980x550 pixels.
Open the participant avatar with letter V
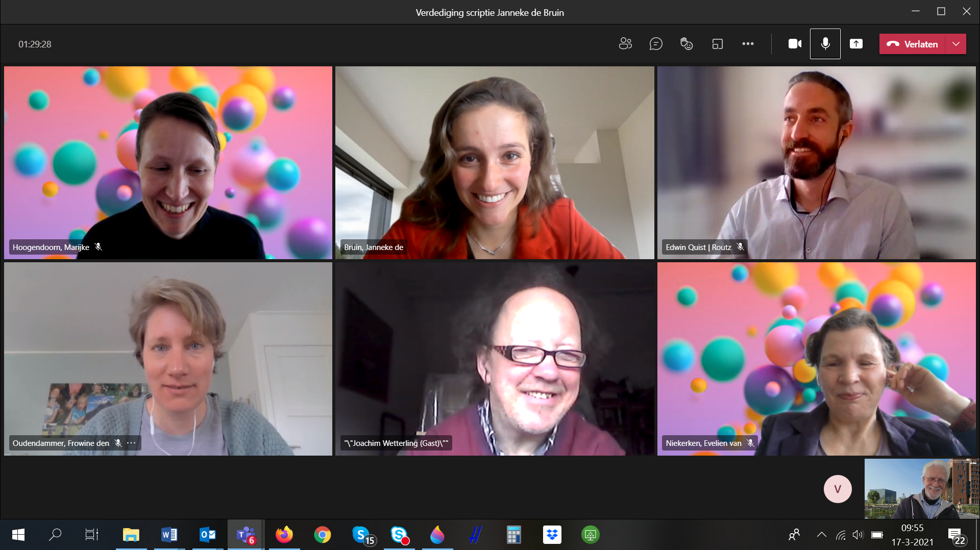(838, 489)
